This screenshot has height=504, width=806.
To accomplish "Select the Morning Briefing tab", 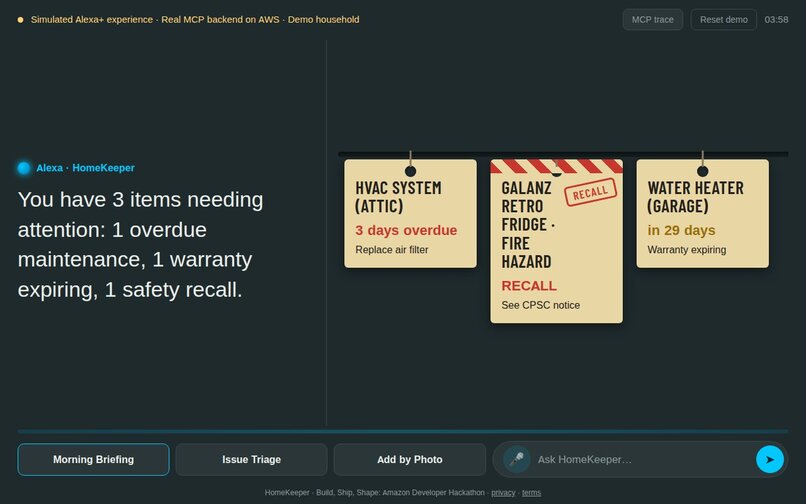I will pyautogui.click(x=93, y=459).
